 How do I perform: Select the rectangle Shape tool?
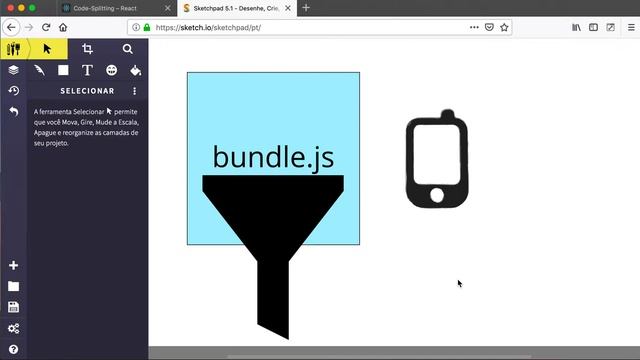[63, 70]
